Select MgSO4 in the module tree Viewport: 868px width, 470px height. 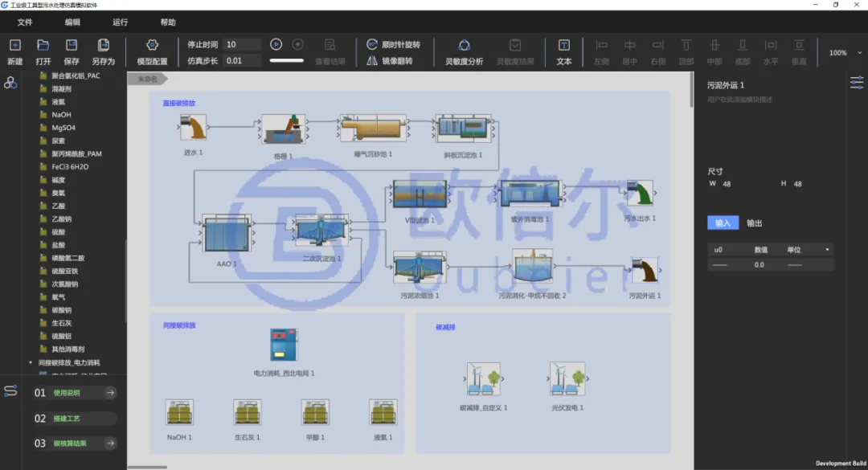tap(63, 128)
